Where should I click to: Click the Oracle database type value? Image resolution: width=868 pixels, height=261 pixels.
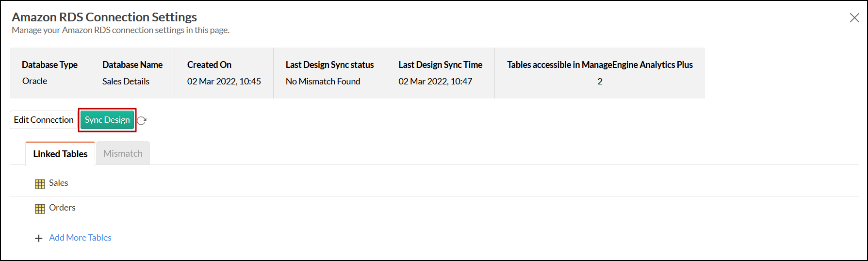(35, 81)
